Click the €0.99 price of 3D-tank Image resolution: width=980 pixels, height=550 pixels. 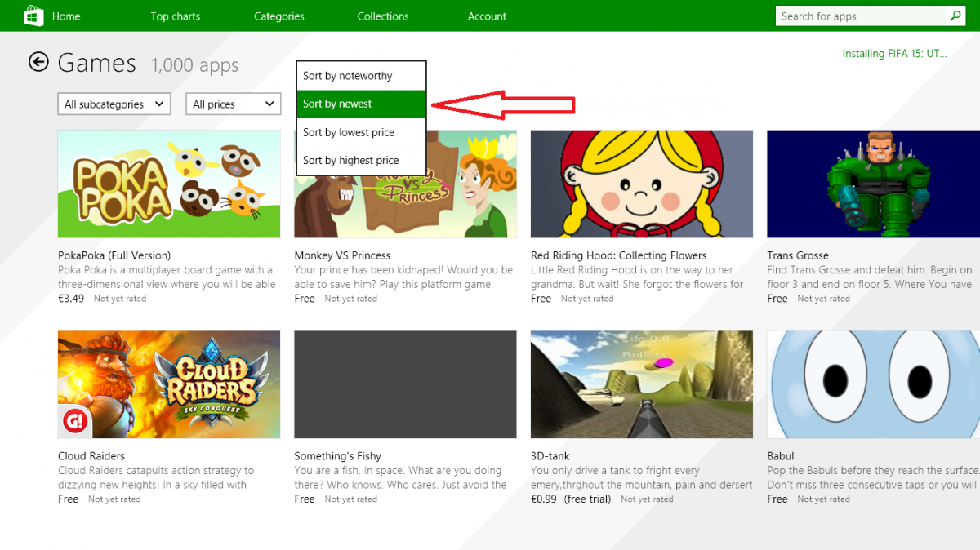544,499
